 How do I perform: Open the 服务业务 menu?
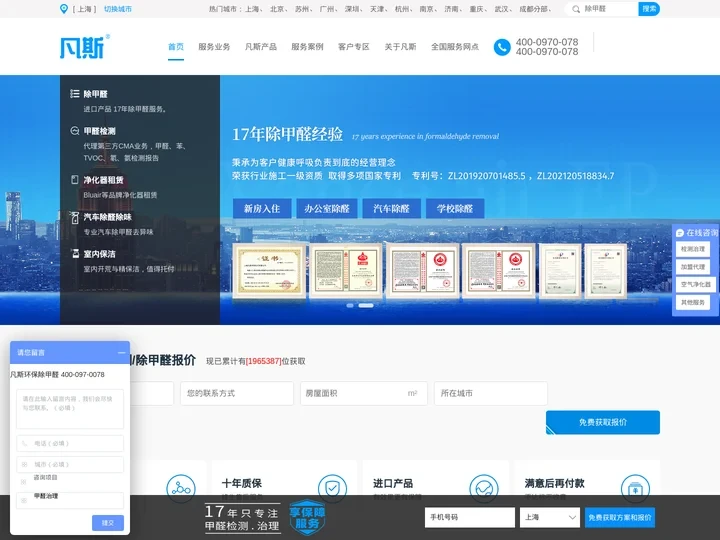tap(214, 47)
